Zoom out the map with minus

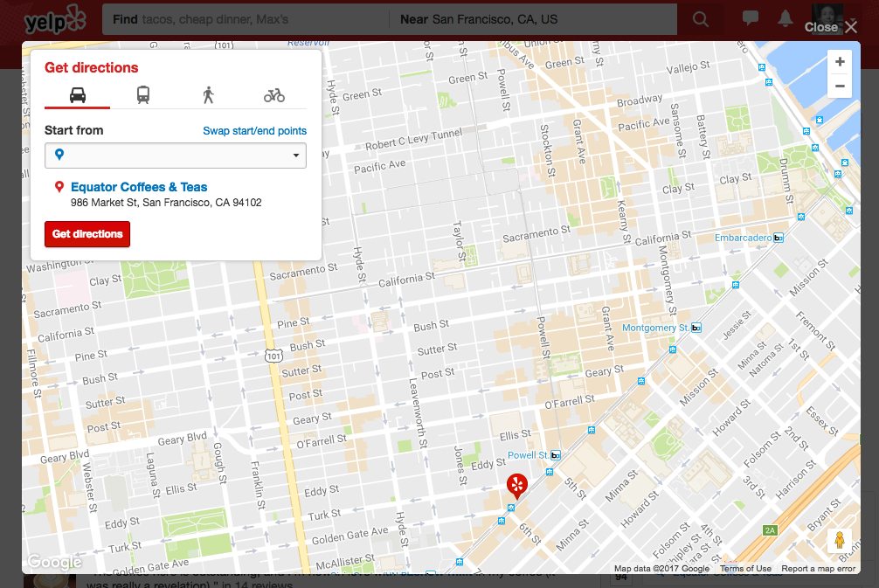(839, 86)
